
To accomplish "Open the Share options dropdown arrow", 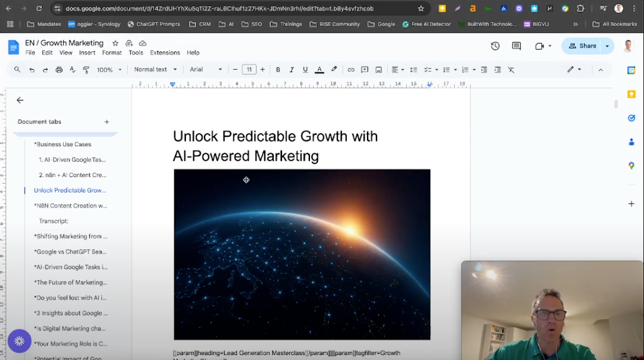I will (x=607, y=46).
